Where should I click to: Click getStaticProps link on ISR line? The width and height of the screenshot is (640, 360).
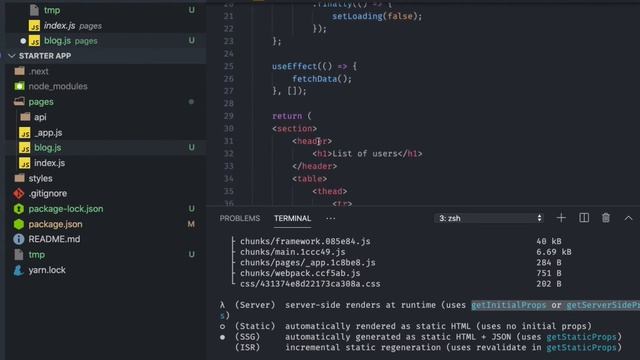(581, 348)
